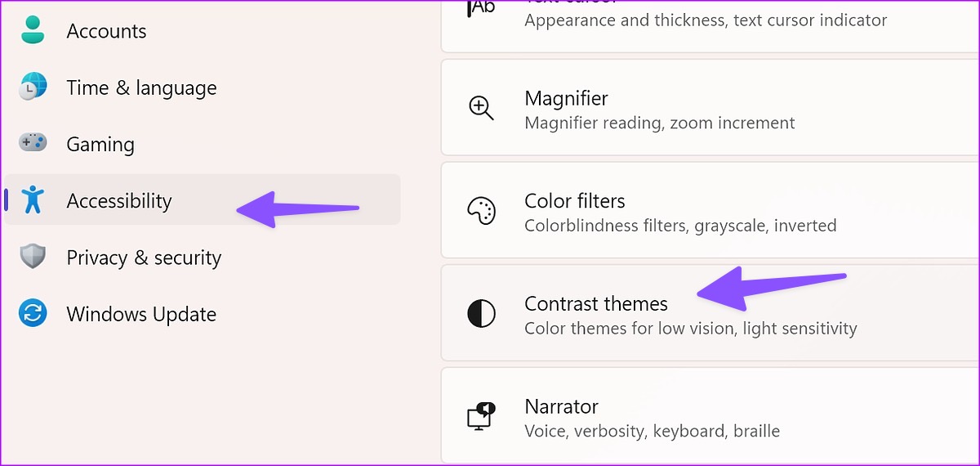Viewport: 980px width, 466px height.
Task: Click the Contrast themes half-circle icon
Action: click(481, 314)
